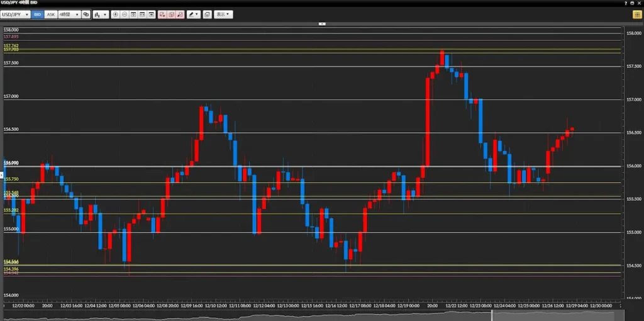Click the chart link icon beside timeframe

86,14
